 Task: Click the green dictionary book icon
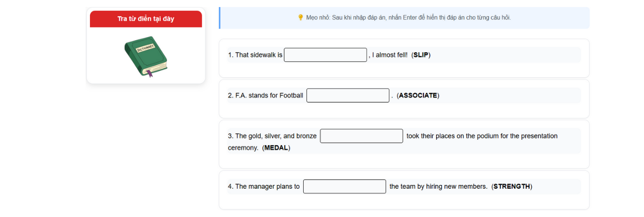[146, 56]
